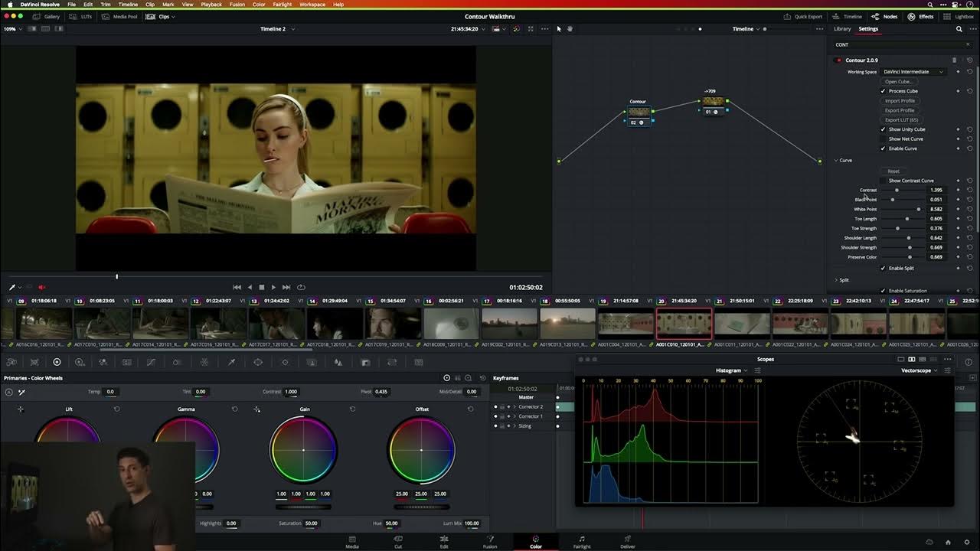The width and height of the screenshot is (980, 551).
Task: Open the Color Wheels palette
Action: (x=57, y=361)
